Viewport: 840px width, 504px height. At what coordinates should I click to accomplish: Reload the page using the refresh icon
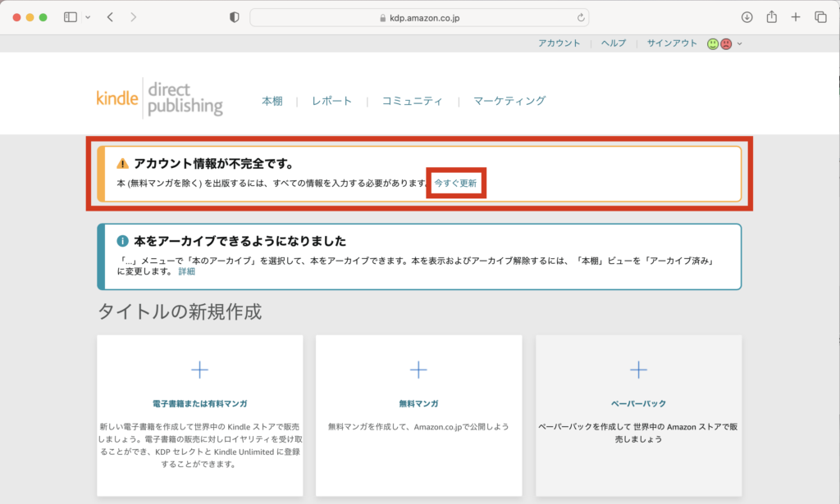click(x=581, y=17)
